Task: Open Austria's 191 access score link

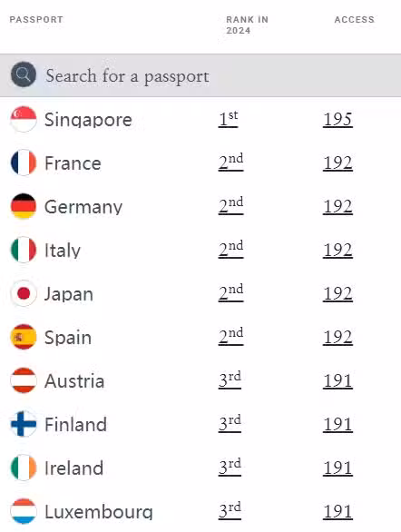Action: [337, 381]
